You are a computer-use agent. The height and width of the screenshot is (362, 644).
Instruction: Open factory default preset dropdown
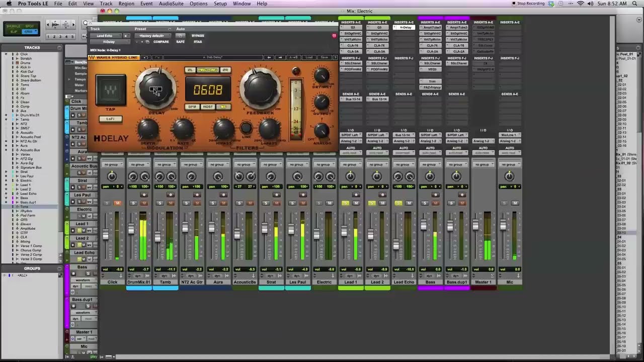point(152,36)
